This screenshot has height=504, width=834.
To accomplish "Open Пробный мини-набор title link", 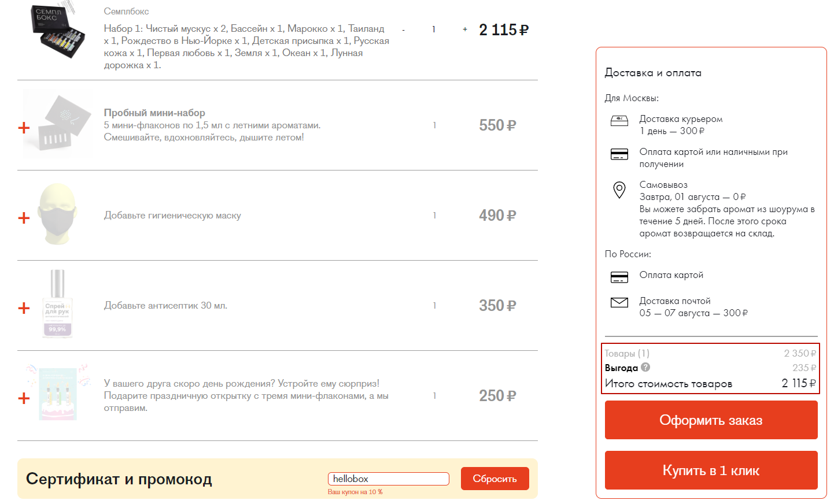I will (x=154, y=113).
